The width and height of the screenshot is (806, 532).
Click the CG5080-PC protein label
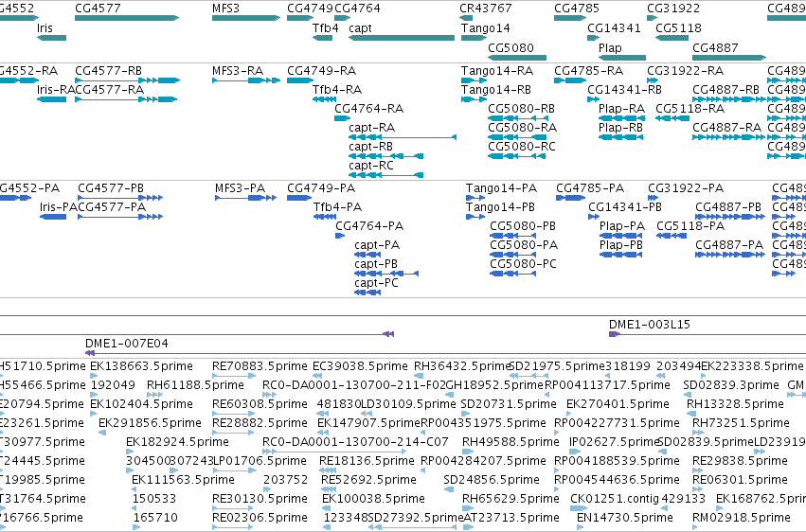tap(523, 264)
